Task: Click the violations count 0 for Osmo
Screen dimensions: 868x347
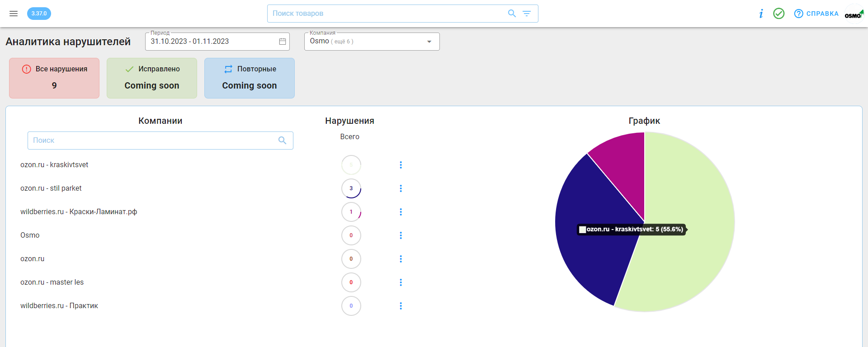Action: tap(351, 235)
